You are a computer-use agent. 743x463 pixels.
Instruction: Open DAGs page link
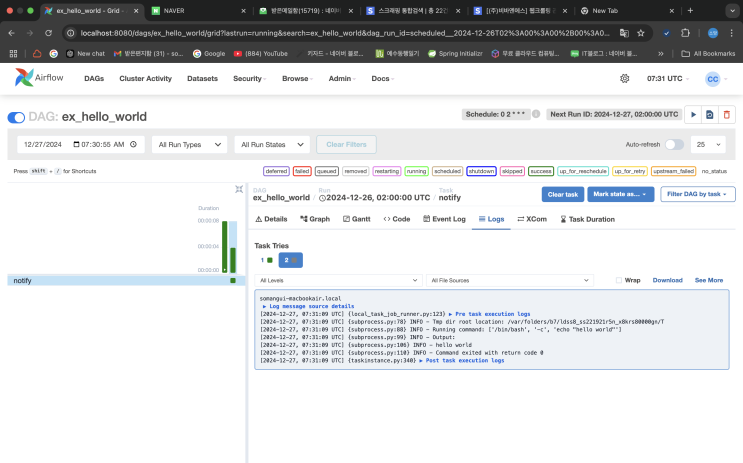[94, 79]
